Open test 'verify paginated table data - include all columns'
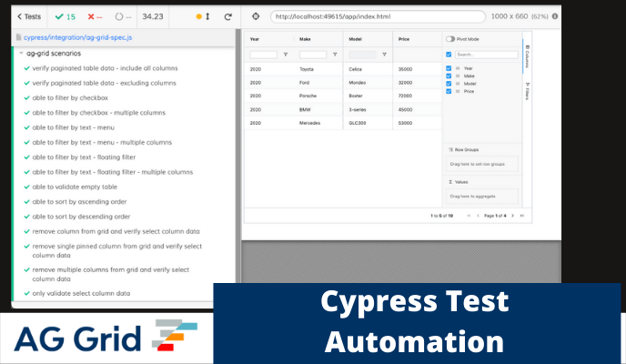Screen dimensions: 626x364 [105, 68]
